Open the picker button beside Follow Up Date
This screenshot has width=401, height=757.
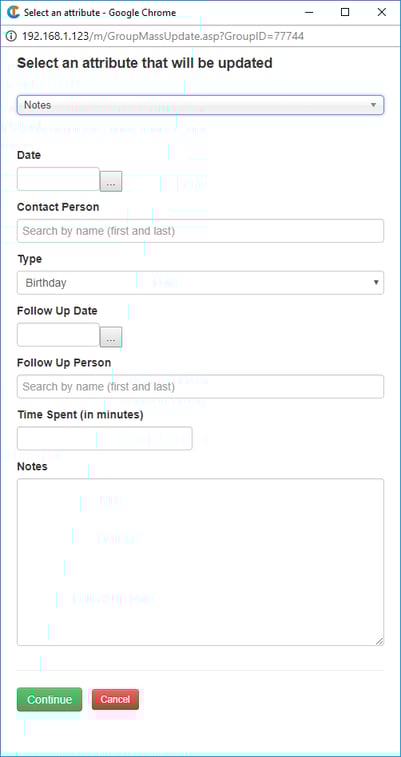pyautogui.click(x=111, y=337)
